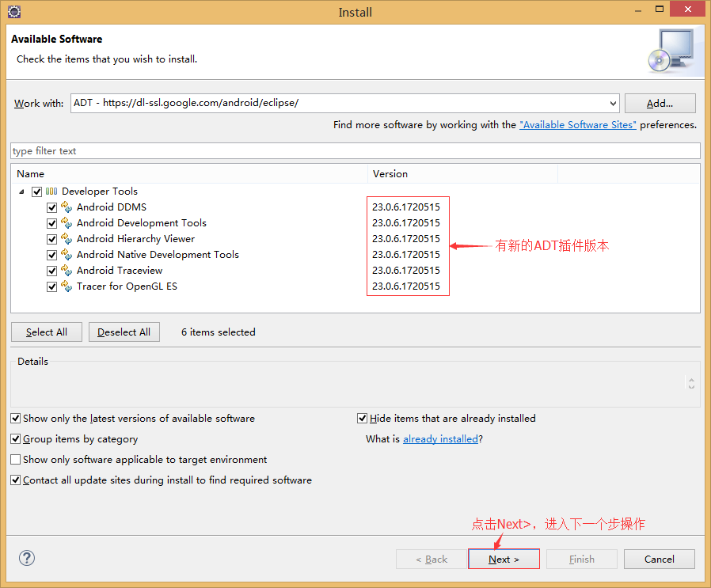Click the Eclipse icon in the title bar
Image resolution: width=711 pixels, height=588 pixels.
coord(14,11)
